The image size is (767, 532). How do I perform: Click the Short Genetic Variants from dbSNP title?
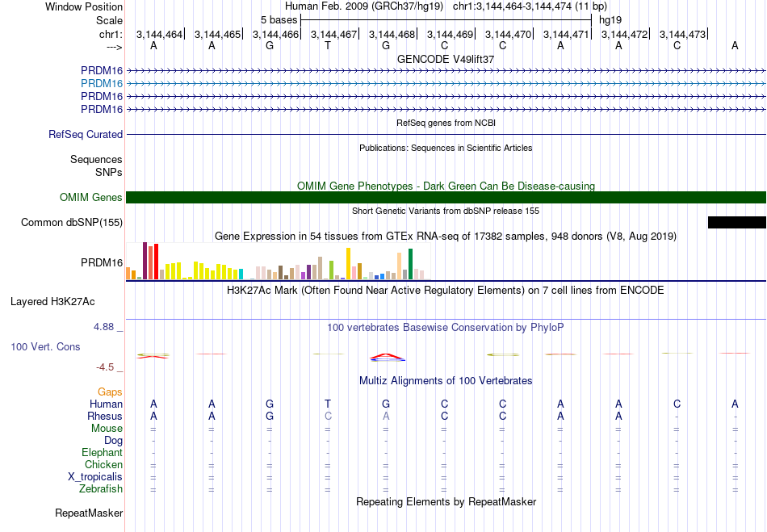click(446, 211)
